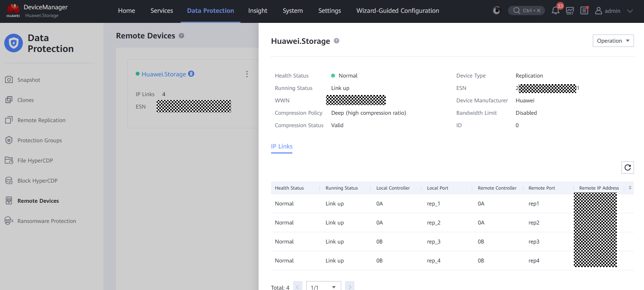
Task: Click the rep1 remote port cell
Action: pyautogui.click(x=534, y=204)
